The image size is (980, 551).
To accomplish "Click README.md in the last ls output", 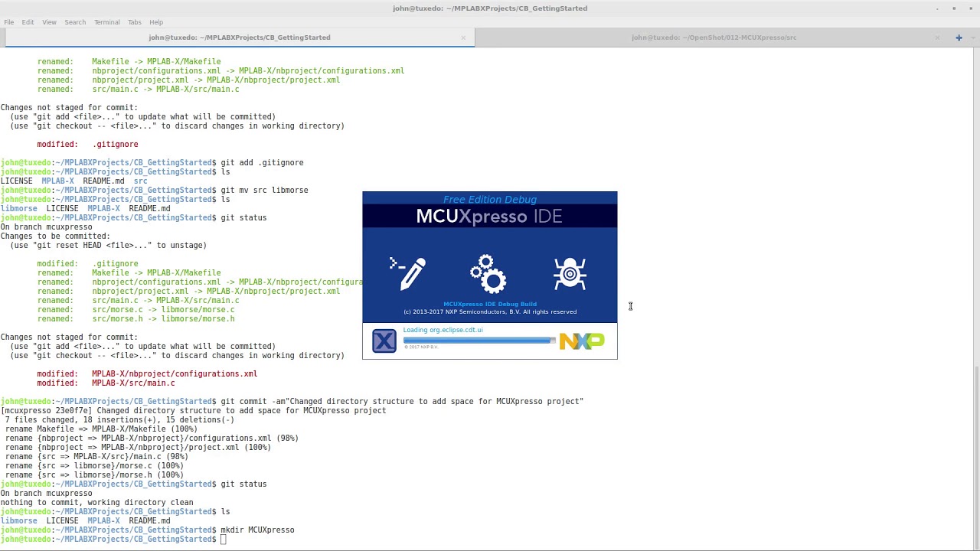I will [x=149, y=520].
